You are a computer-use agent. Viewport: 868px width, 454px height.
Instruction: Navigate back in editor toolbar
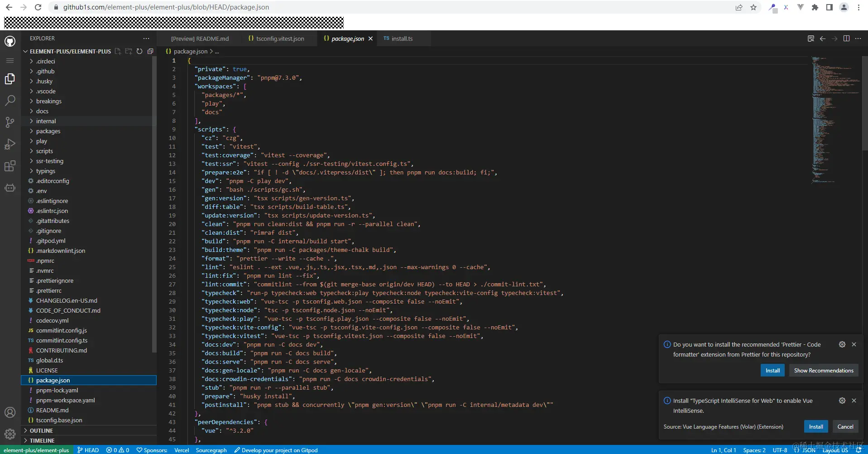[x=823, y=39]
